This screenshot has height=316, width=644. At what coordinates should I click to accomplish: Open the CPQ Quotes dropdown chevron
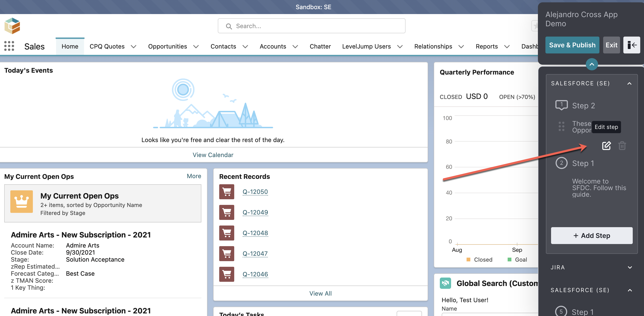134,47
